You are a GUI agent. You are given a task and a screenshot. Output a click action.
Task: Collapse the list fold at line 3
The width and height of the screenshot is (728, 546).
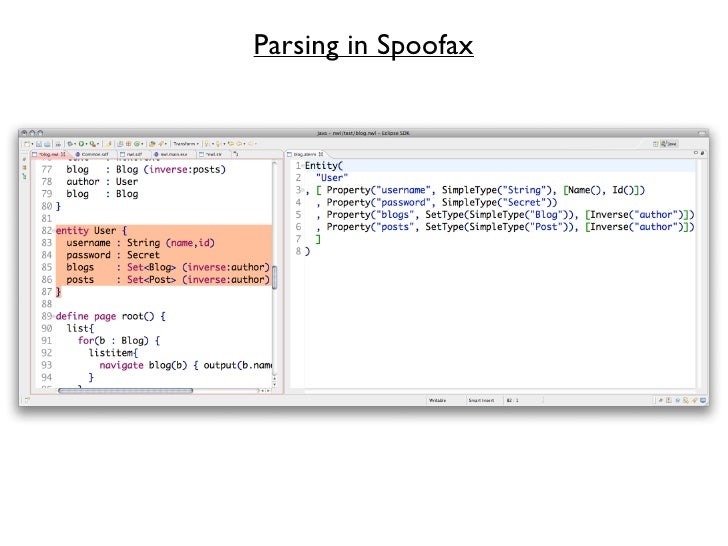pyautogui.click(x=303, y=190)
